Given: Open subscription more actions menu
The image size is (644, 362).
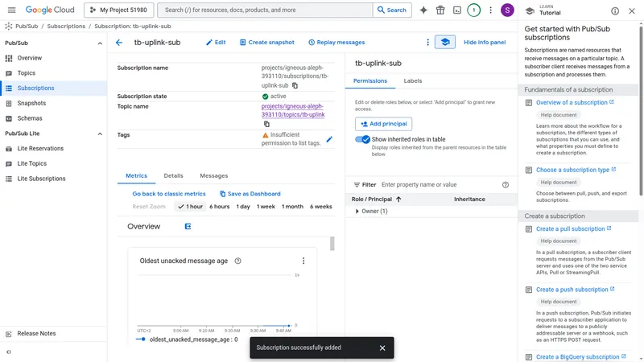Looking at the screenshot, I should 427,43.
